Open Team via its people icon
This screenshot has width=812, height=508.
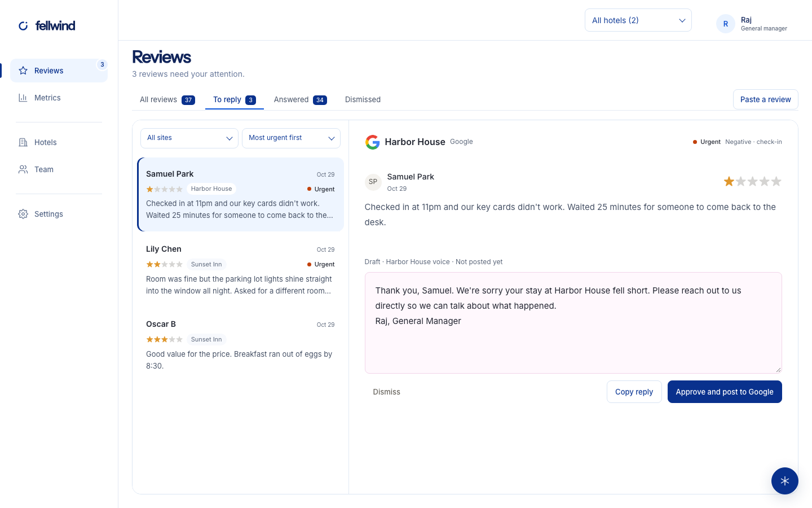tap(23, 169)
